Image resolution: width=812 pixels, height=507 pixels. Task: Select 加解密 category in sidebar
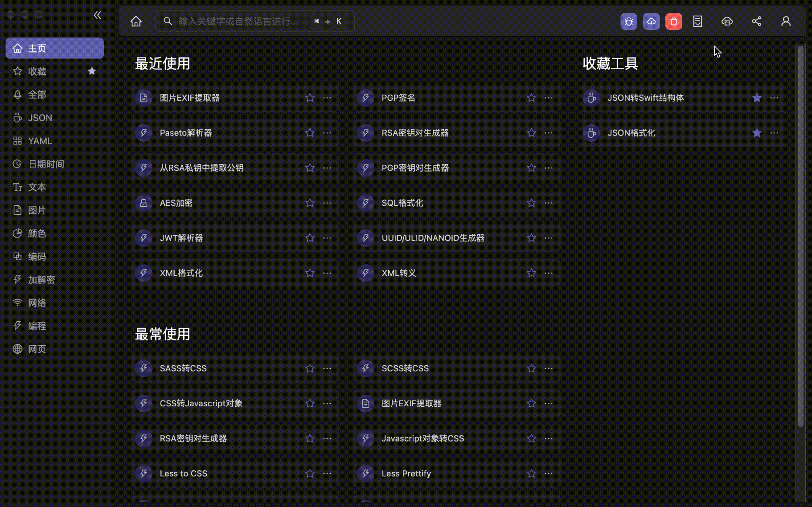41,280
